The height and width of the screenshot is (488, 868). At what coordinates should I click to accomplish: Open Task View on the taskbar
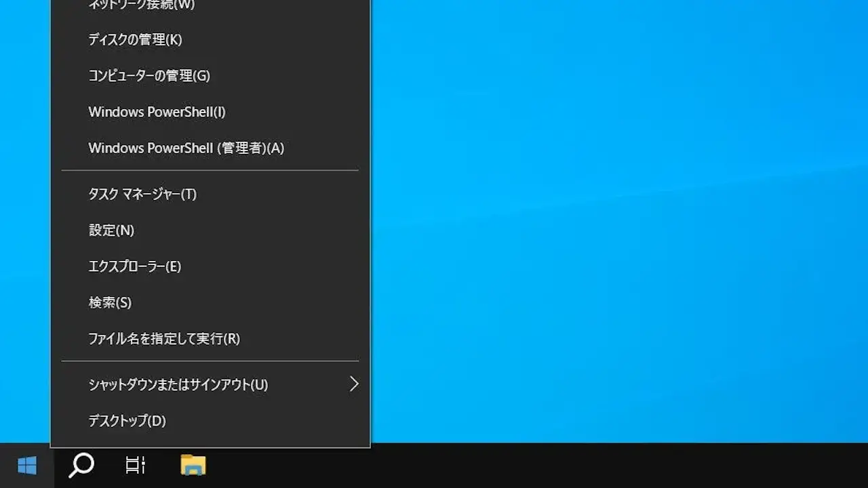(x=136, y=466)
